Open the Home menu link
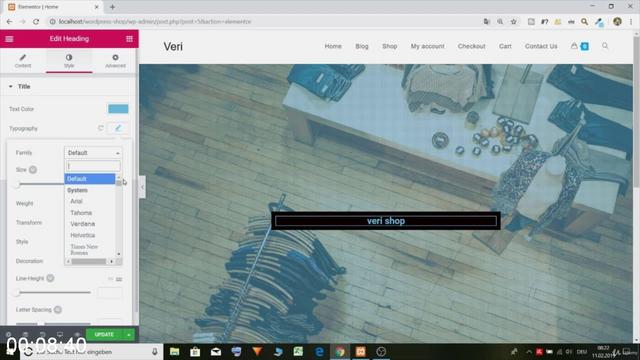 point(333,46)
